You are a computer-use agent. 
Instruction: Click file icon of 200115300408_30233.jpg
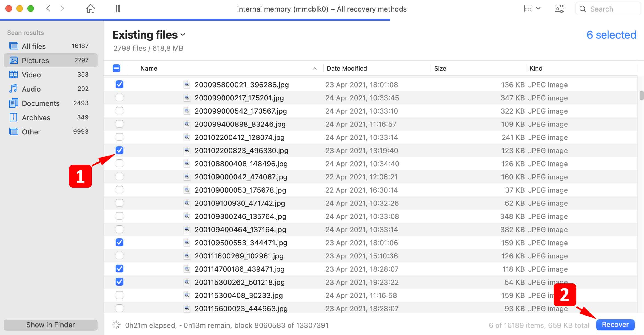click(x=187, y=295)
